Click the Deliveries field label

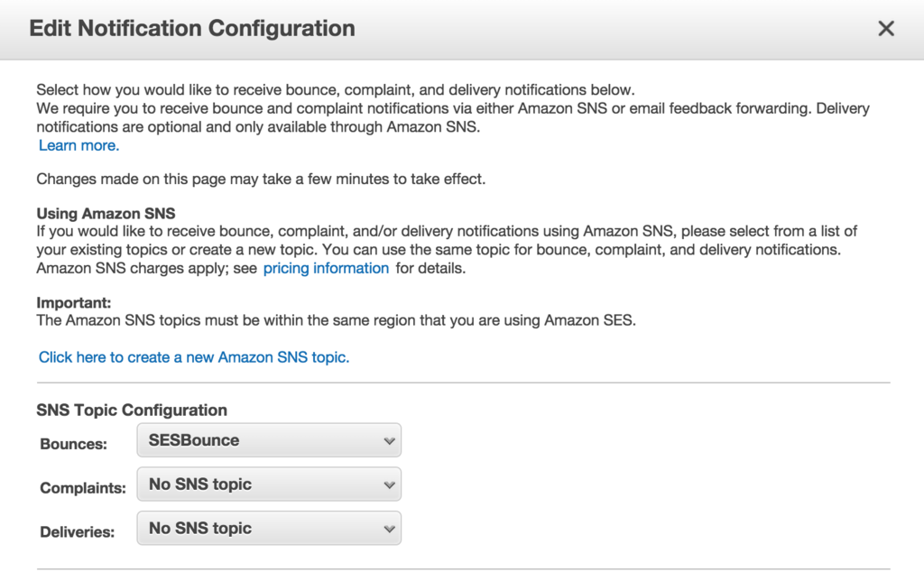[78, 532]
